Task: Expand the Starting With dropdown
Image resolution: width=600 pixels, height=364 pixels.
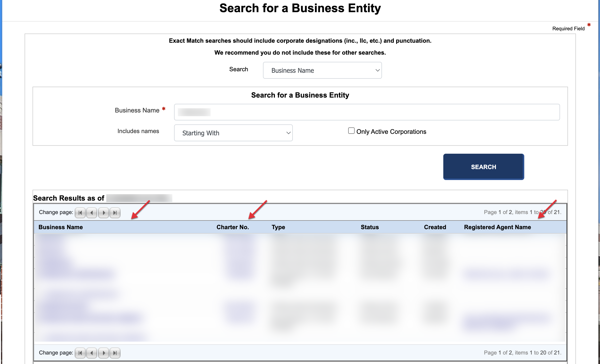Action: point(233,133)
